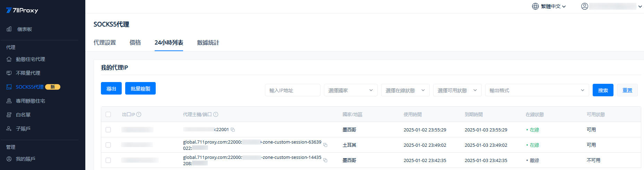
Task: Copy the session-63639 proxy host string
Action: coord(325,145)
